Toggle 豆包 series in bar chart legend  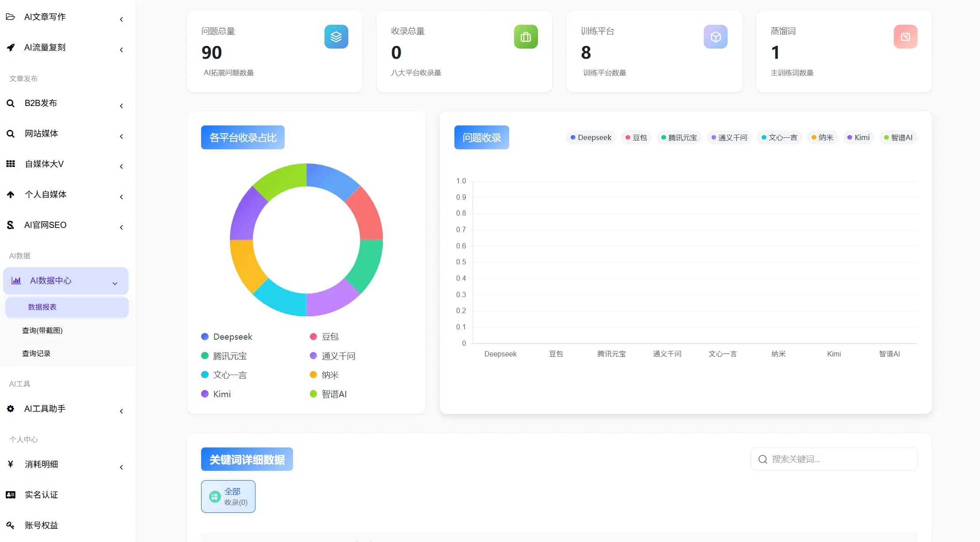[x=637, y=137]
